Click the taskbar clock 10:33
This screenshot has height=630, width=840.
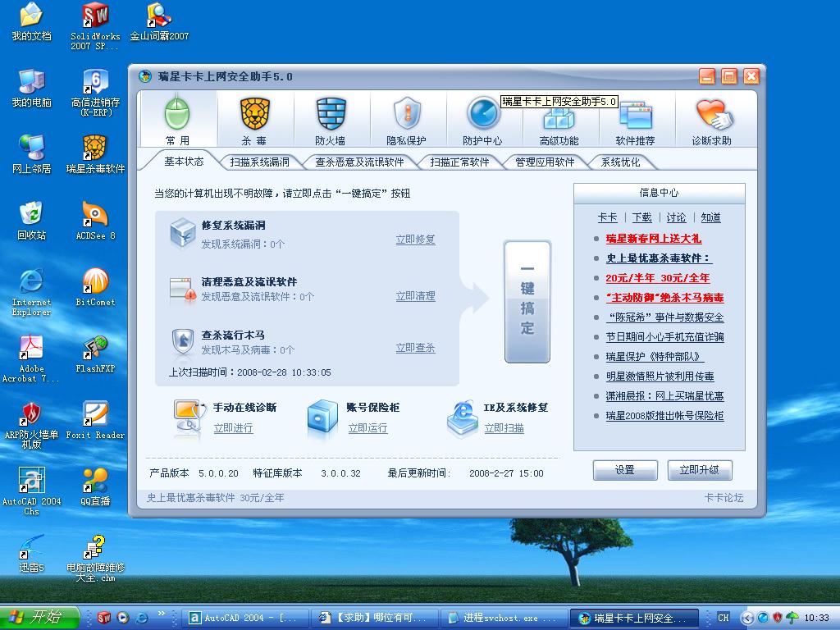tap(816, 618)
